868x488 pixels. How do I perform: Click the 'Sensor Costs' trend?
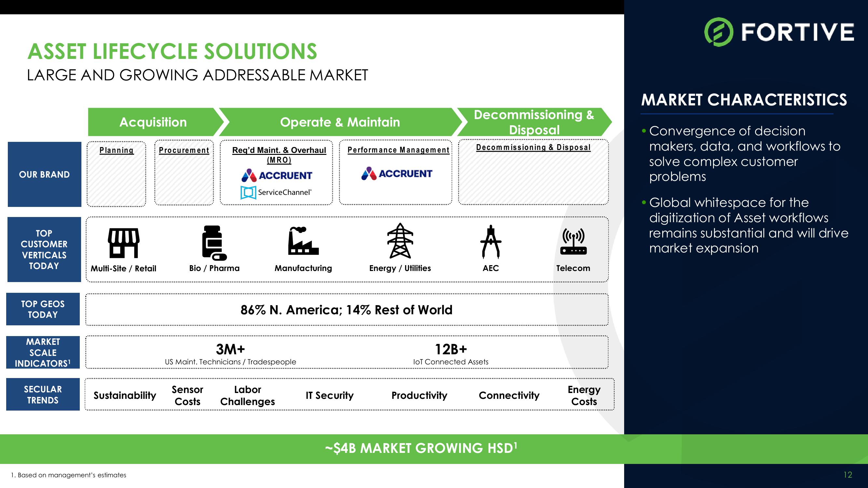[187, 395]
